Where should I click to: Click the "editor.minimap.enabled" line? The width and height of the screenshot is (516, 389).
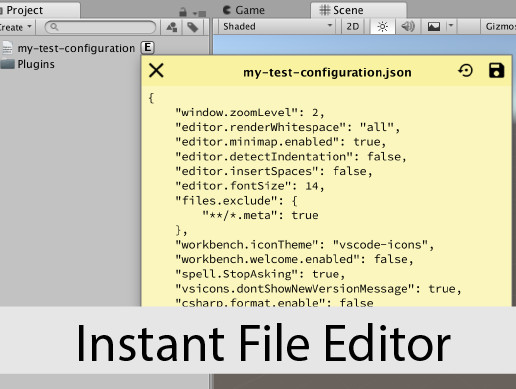coord(281,142)
